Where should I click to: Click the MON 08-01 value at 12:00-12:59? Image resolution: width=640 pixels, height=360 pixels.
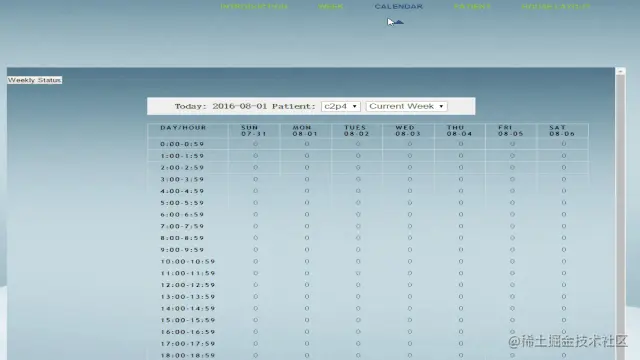tap(307, 284)
